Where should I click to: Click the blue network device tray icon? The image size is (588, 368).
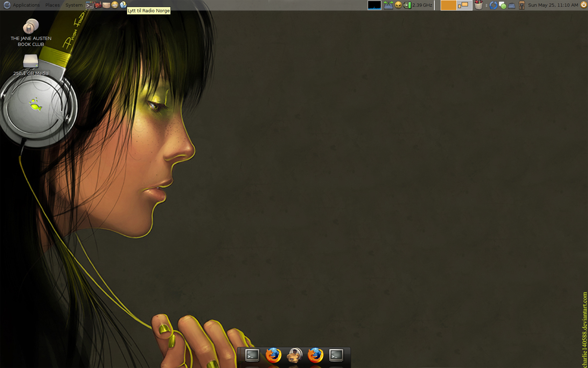[512, 5]
